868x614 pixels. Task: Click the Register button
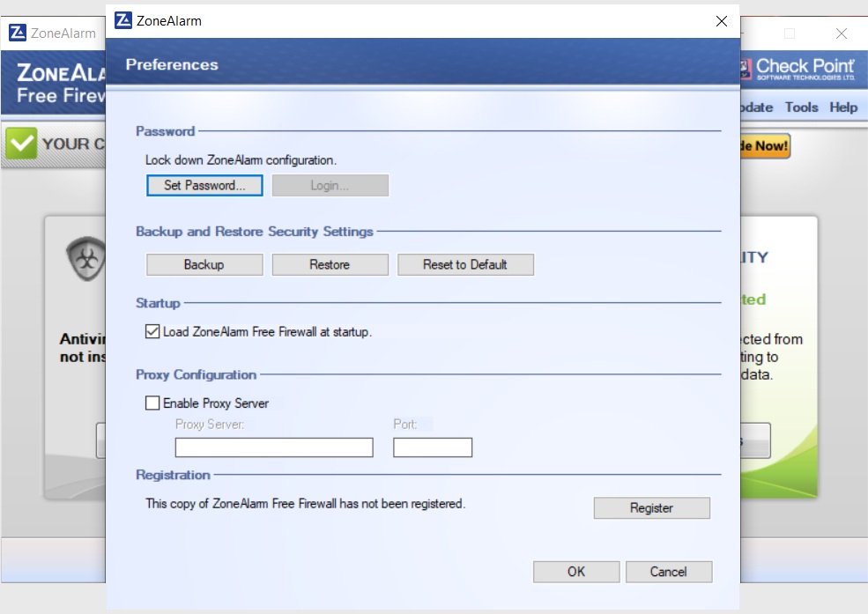[651, 507]
